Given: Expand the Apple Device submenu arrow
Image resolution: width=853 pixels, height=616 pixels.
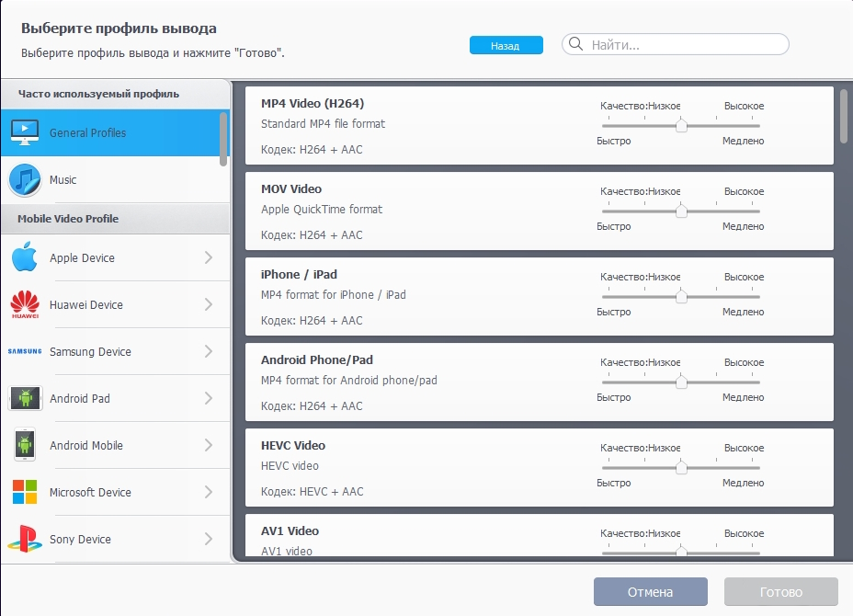Looking at the screenshot, I should [x=209, y=257].
